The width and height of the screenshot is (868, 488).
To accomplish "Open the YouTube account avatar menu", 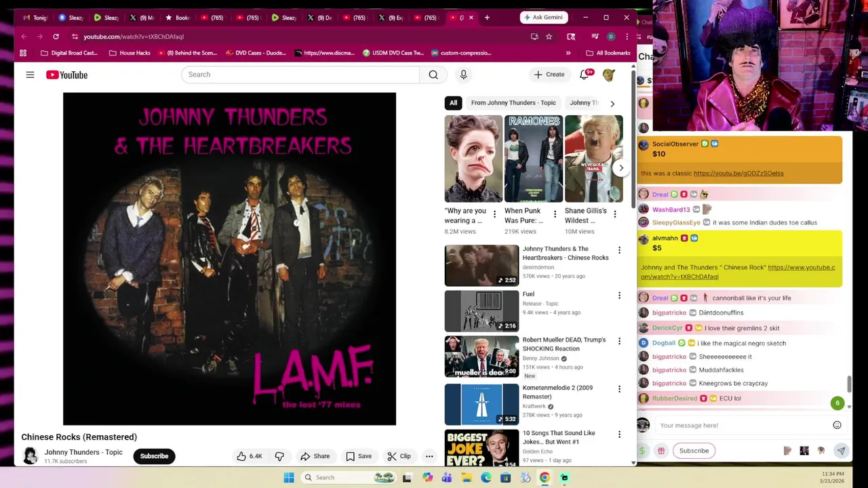I will point(609,75).
